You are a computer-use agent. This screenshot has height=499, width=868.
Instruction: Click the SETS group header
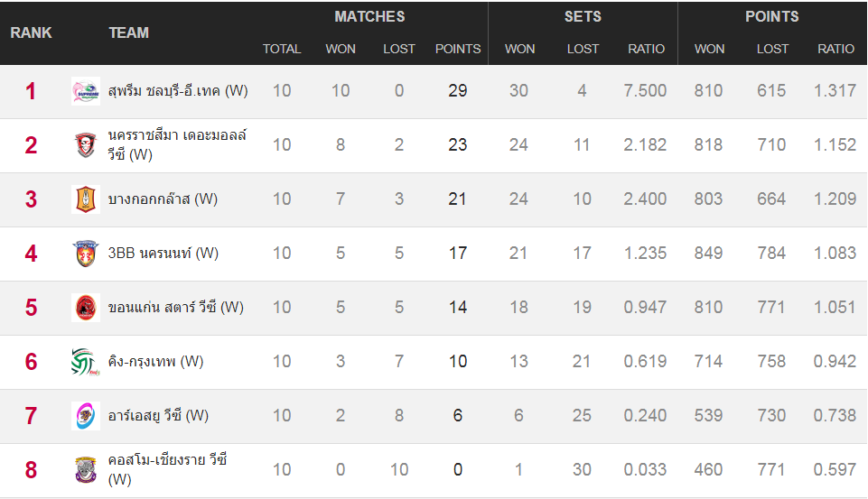[x=583, y=16]
